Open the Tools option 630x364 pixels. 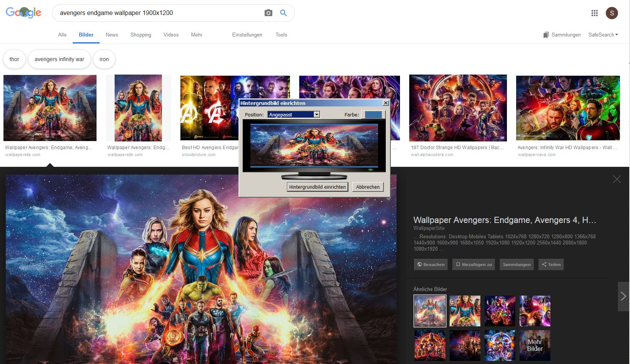click(x=281, y=35)
